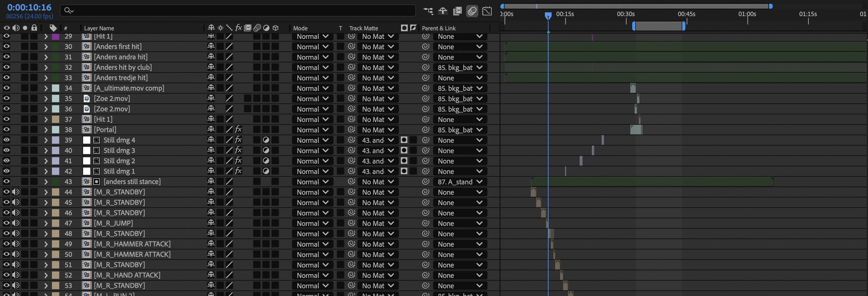
Task: Toggle solo box on Still dmg 1 layer
Action: pos(25,171)
